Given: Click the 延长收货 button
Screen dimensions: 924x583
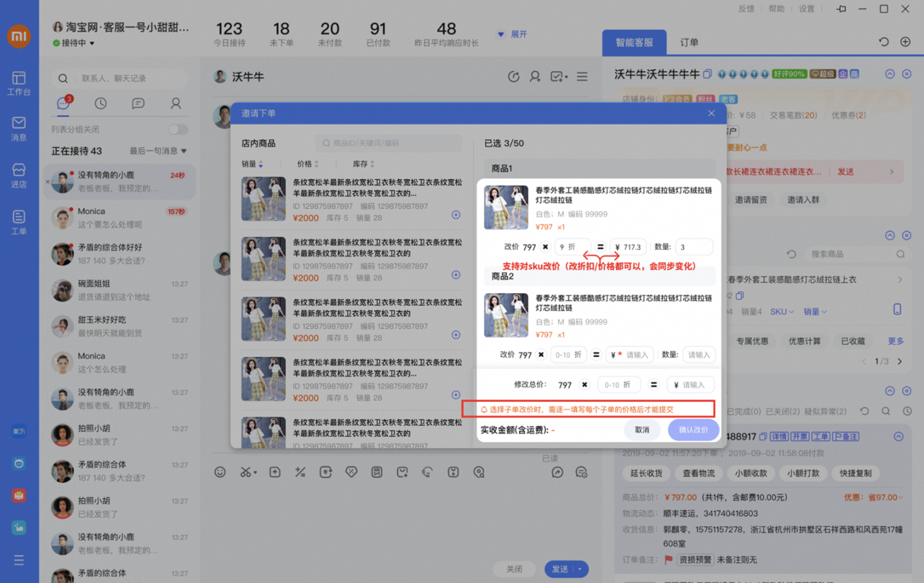Looking at the screenshot, I should click(x=646, y=473).
